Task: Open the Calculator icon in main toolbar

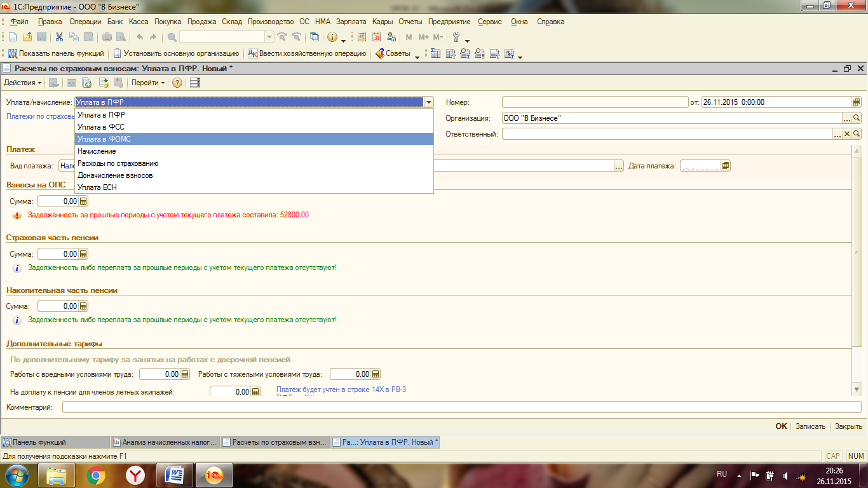Action: point(362,37)
